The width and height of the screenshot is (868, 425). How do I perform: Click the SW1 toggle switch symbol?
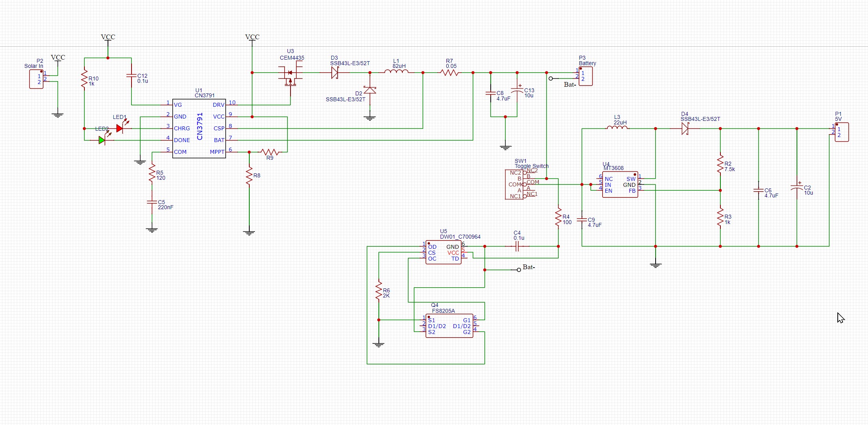pyautogui.click(x=514, y=184)
